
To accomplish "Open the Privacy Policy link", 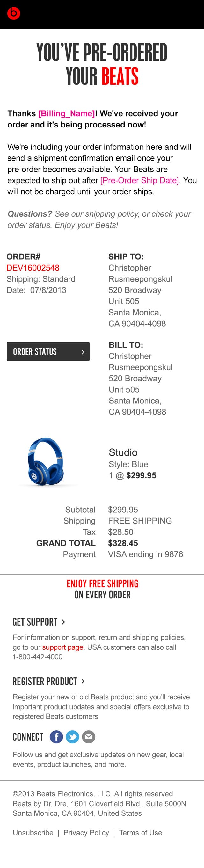I will point(86,833).
